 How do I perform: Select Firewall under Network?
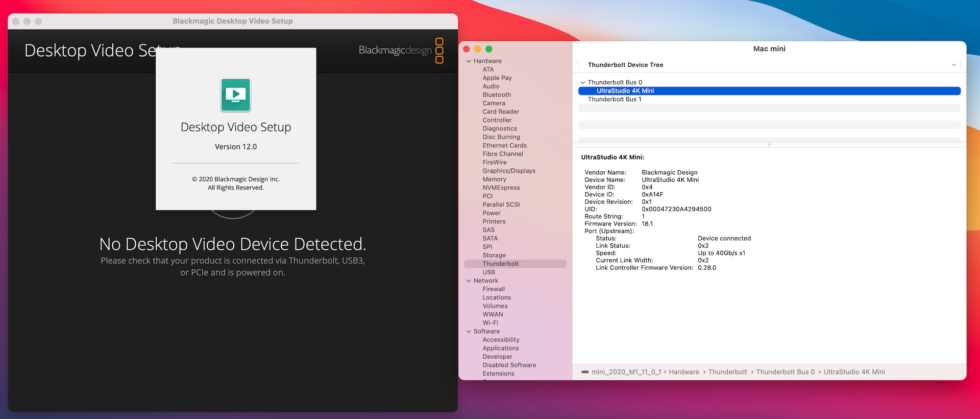[x=494, y=289]
